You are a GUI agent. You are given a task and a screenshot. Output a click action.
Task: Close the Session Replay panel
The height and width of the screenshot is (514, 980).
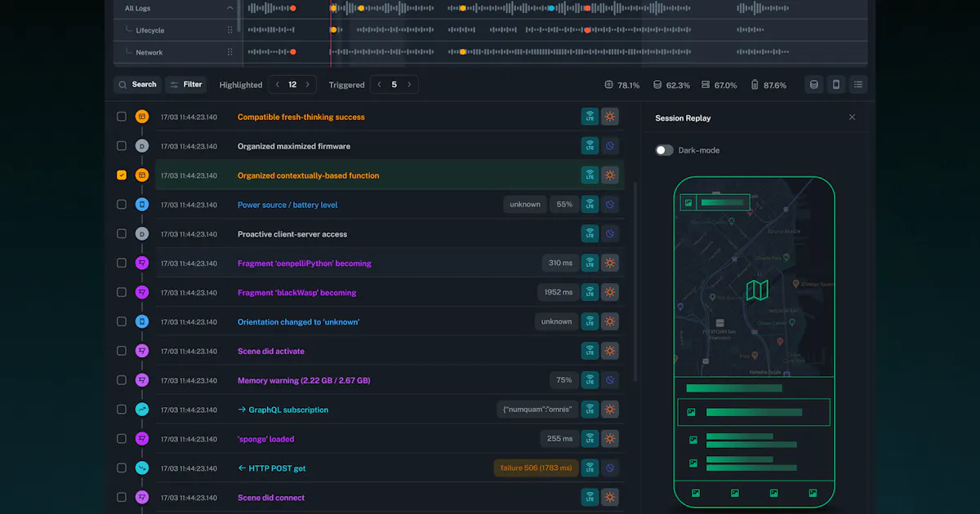tap(852, 117)
